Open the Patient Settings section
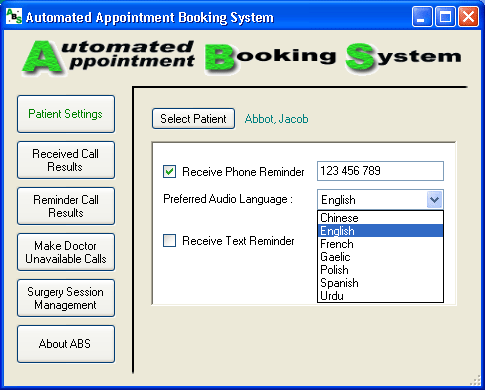Image resolution: width=485 pixels, height=390 pixels. click(66, 114)
